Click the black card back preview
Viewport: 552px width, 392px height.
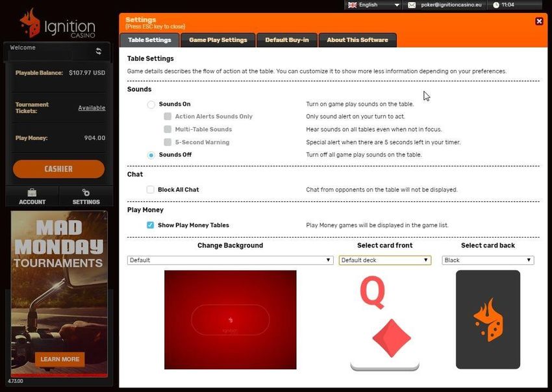(488, 319)
